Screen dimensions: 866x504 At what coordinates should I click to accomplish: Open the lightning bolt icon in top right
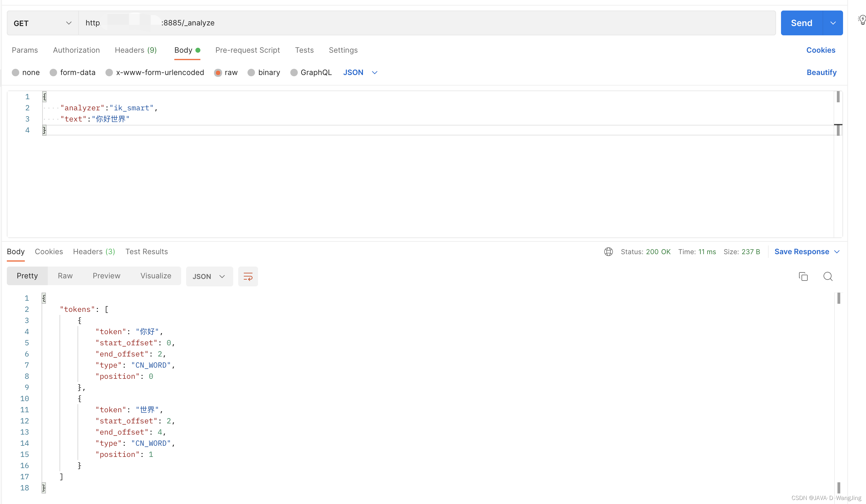(x=862, y=20)
